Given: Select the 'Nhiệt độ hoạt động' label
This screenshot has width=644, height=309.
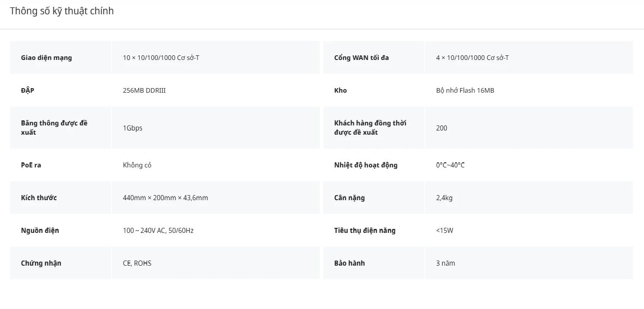Looking at the screenshot, I should pyautogui.click(x=366, y=165).
